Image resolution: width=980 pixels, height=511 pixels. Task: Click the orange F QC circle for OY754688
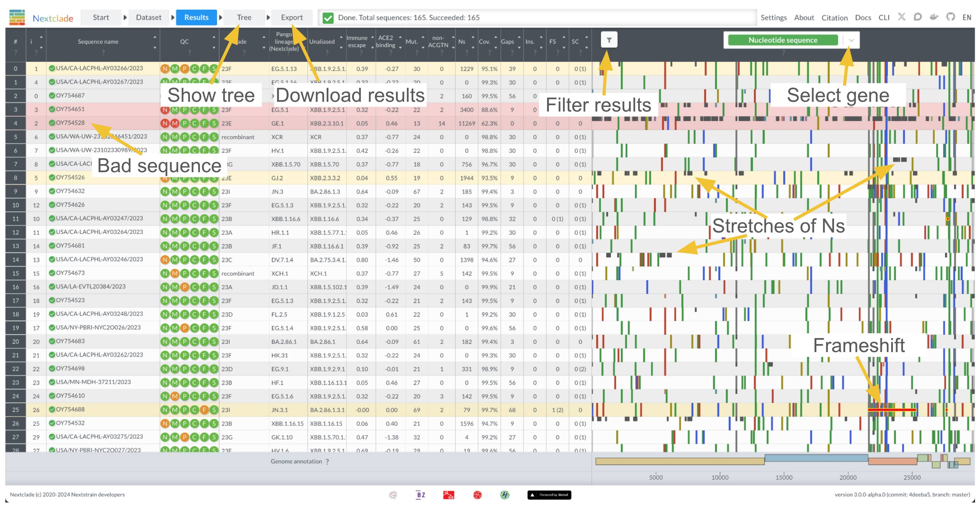point(204,410)
